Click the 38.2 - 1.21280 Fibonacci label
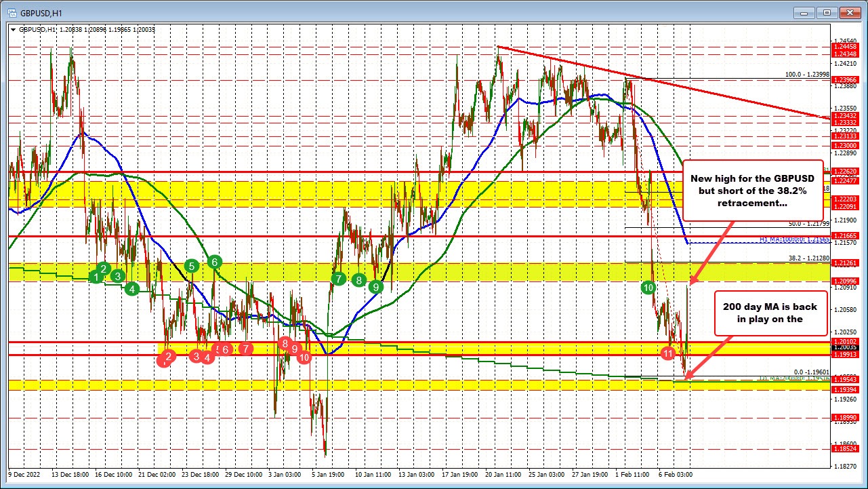The width and height of the screenshot is (868, 489). click(808, 258)
